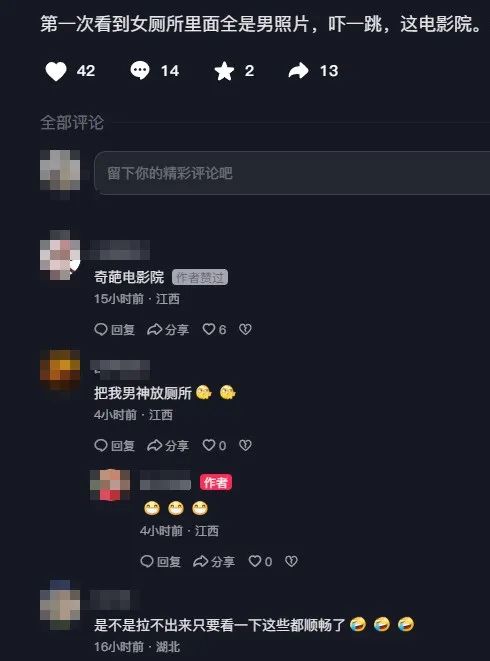Viewport: 490px width, 661px height.
Task: Open the author's avatar with 作者 badge
Action: point(110,485)
